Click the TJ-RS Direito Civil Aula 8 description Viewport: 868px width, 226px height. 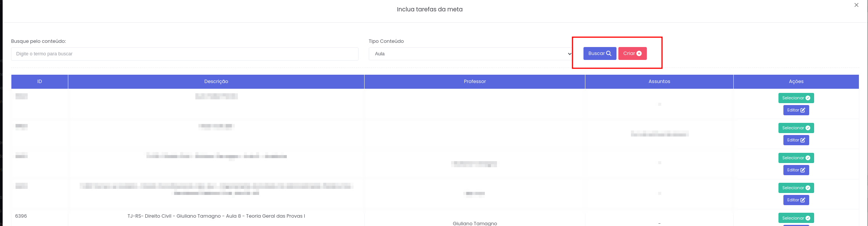coord(216,216)
